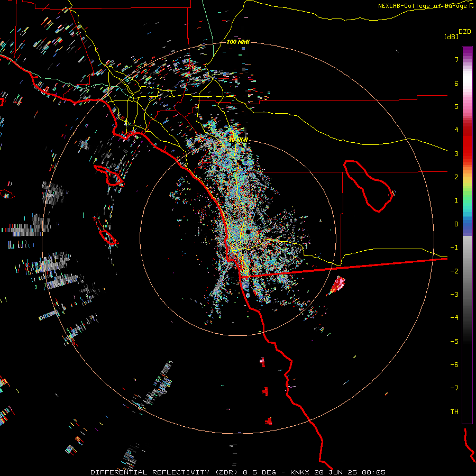This screenshot has width=476, height=476.
Task: Click the 0 value on the color scale
Action: [456, 224]
